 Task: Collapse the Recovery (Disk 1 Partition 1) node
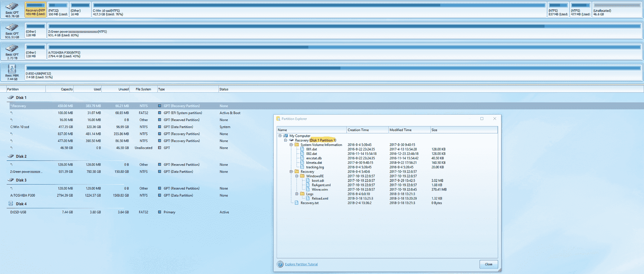[x=285, y=140]
